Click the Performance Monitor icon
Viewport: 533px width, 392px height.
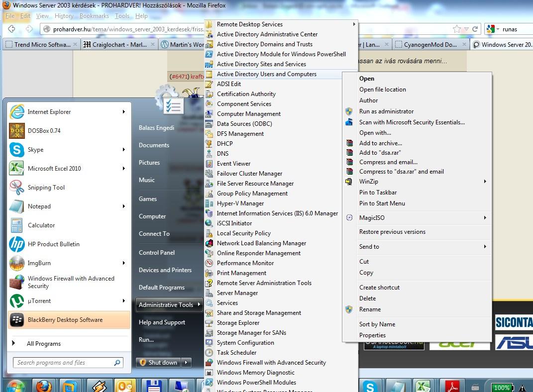[209, 263]
